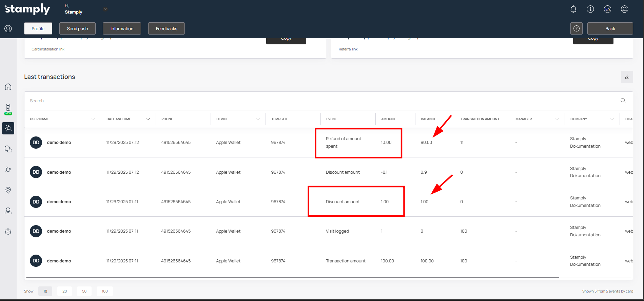
Task: Expand the Device column filter chevron
Action: pyautogui.click(x=258, y=119)
